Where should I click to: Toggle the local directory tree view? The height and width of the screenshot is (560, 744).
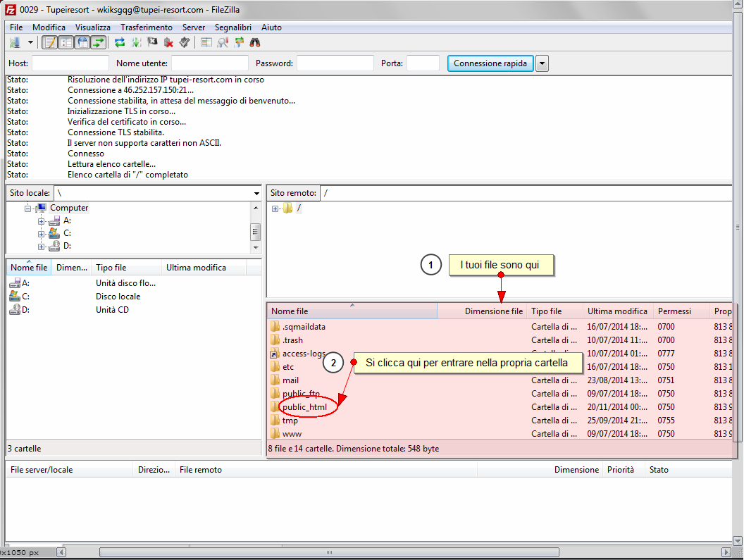66,42
